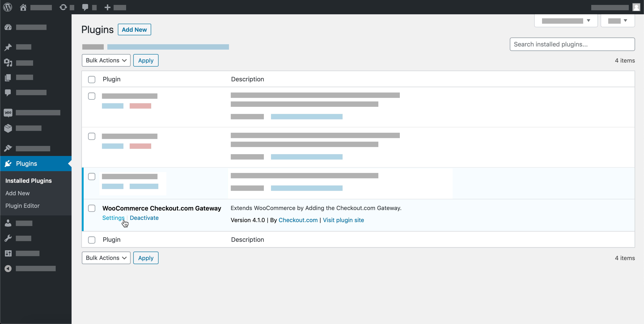The height and width of the screenshot is (324, 644).
Task: Focus Search installed plugins field
Action: pos(572,44)
